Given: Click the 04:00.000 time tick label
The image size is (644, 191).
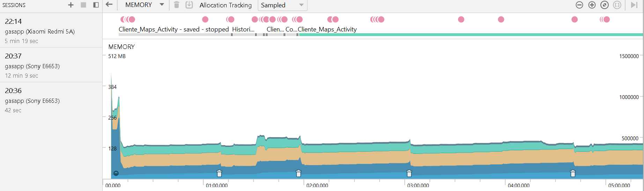Looking at the screenshot, I should (x=519, y=186).
